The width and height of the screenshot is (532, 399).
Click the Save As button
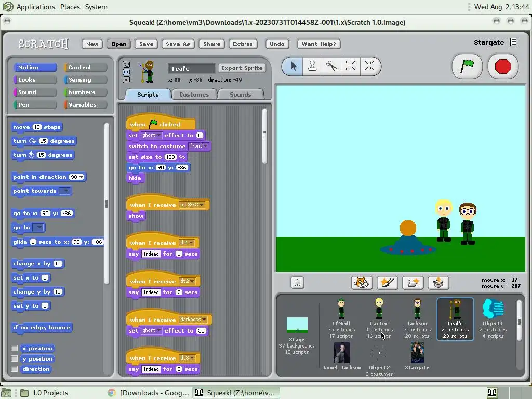pos(178,44)
